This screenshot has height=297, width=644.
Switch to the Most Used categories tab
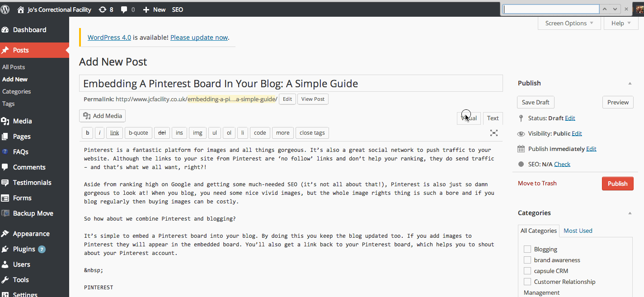(578, 231)
